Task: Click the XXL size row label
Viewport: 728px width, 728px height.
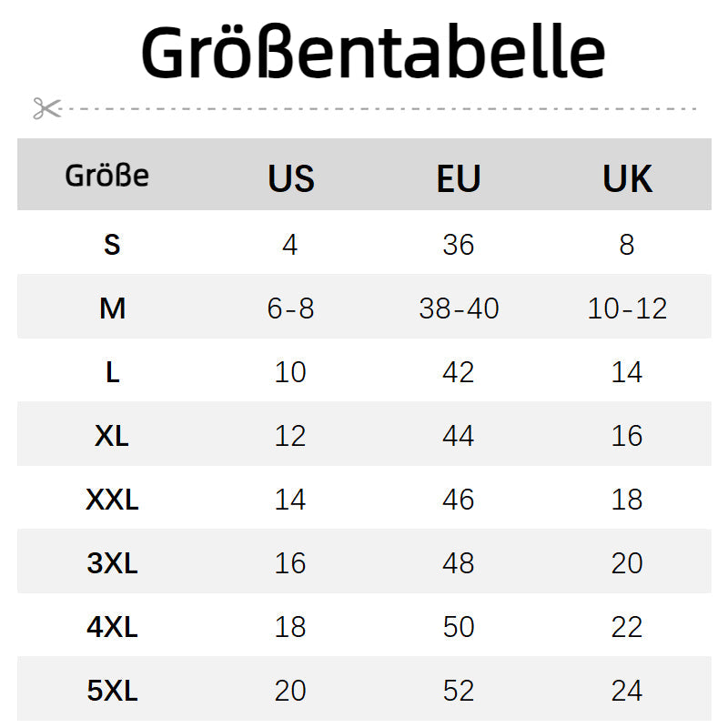Action: coord(112,500)
